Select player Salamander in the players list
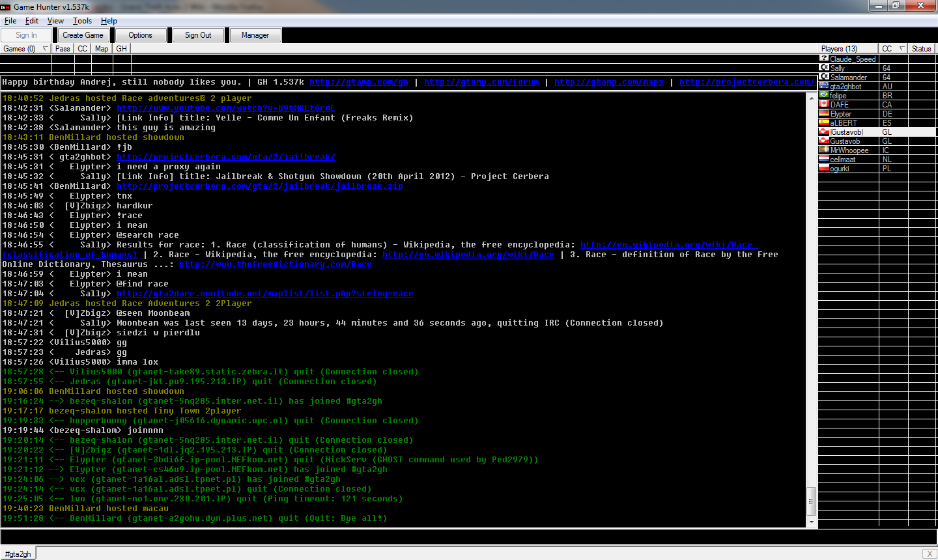The height and width of the screenshot is (560, 938). click(848, 77)
